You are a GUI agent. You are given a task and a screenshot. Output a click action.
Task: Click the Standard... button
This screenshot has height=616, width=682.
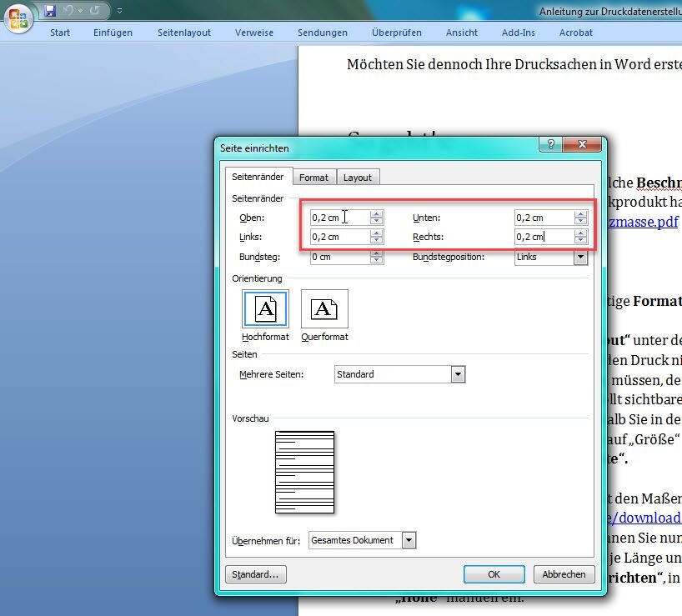[x=255, y=574]
